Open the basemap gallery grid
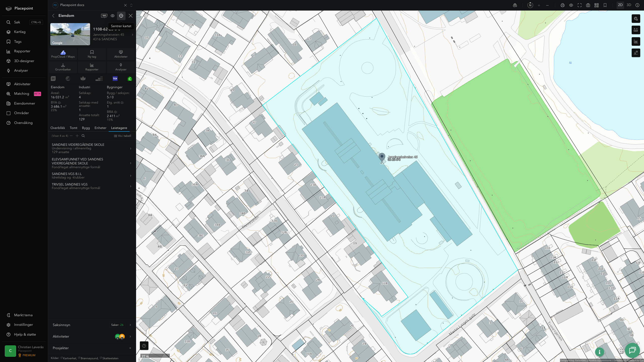The width and height of the screenshot is (644, 362). pyautogui.click(x=597, y=5)
